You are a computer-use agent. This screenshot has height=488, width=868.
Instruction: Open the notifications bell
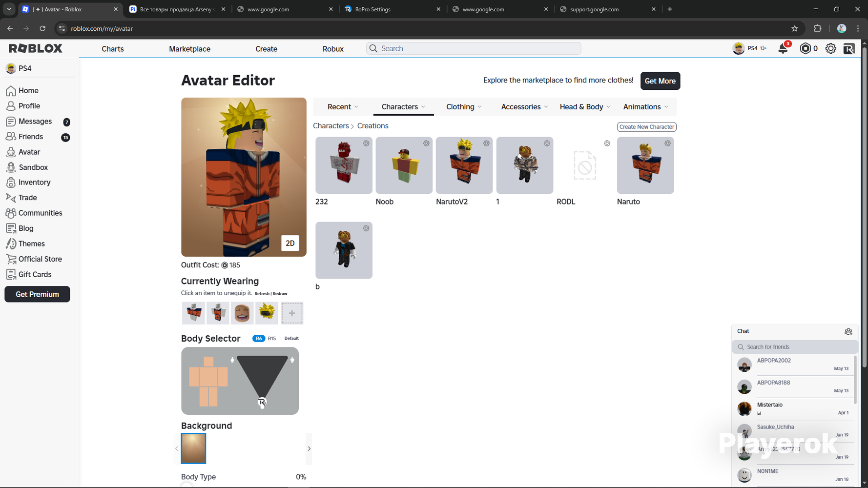[783, 48]
